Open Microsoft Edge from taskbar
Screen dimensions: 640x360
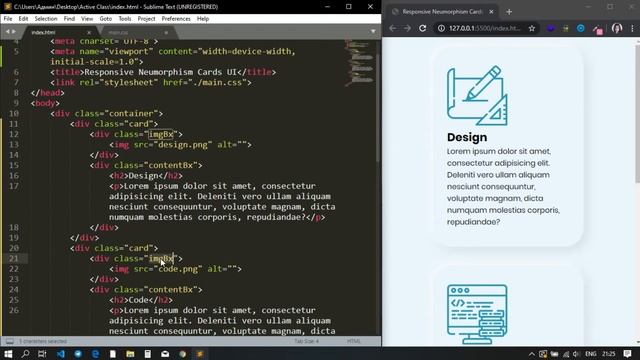tap(96, 354)
